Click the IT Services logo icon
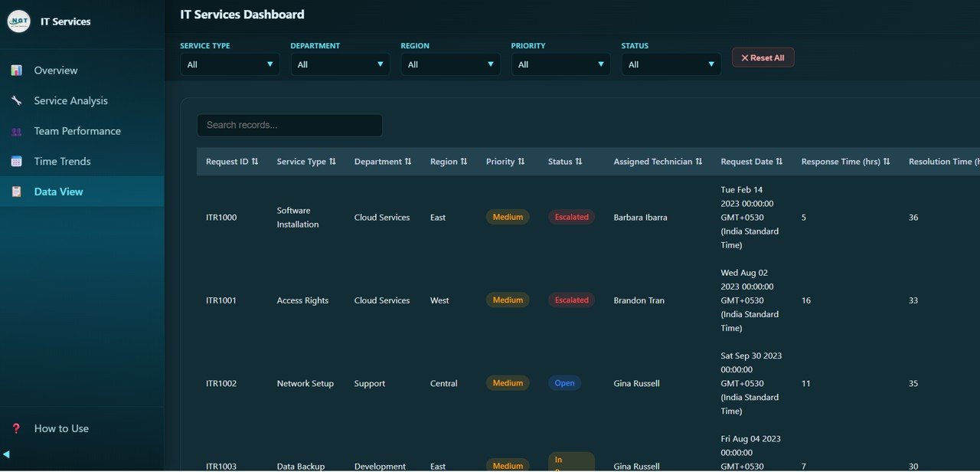This screenshot has height=472, width=980. [x=18, y=21]
